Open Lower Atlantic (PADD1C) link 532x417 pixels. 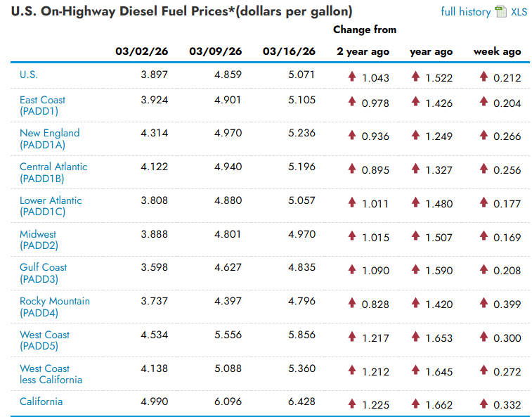tap(51, 206)
